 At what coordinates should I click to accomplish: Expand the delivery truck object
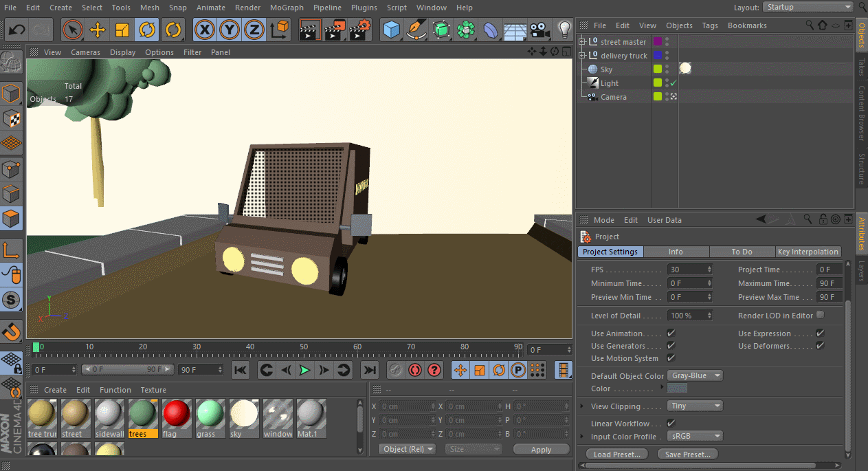pyautogui.click(x=581, y=56)
